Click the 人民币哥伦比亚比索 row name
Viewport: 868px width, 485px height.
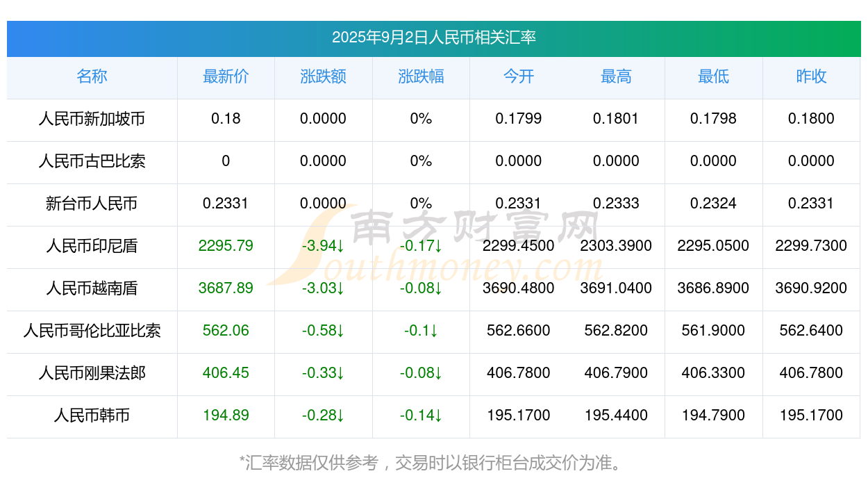point(92,331)
